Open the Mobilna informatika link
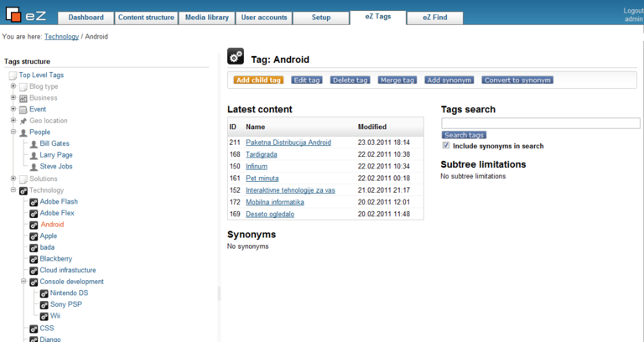The height and width of the screenshot is (342, 644). 275,202
